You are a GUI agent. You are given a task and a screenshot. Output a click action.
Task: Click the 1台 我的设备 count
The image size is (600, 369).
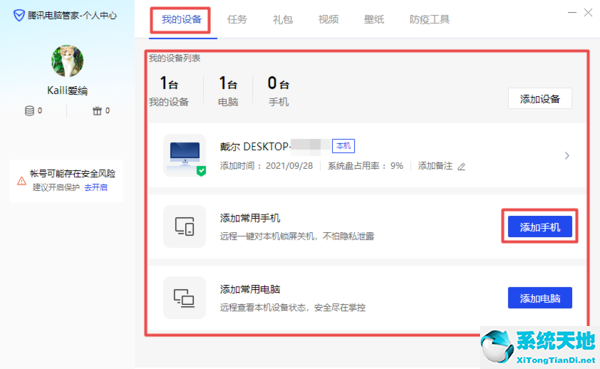pos(169,91)
